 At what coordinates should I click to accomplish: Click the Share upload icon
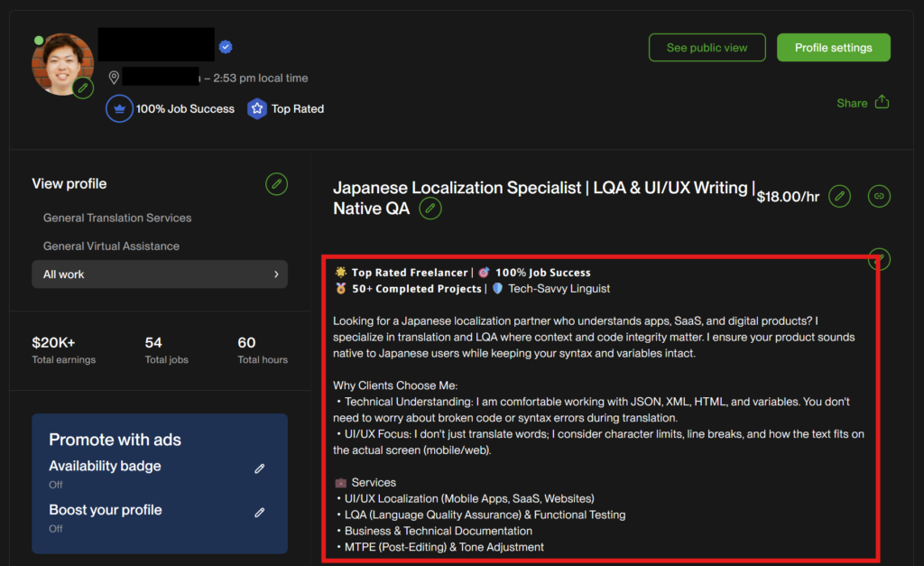click(882, 102)
